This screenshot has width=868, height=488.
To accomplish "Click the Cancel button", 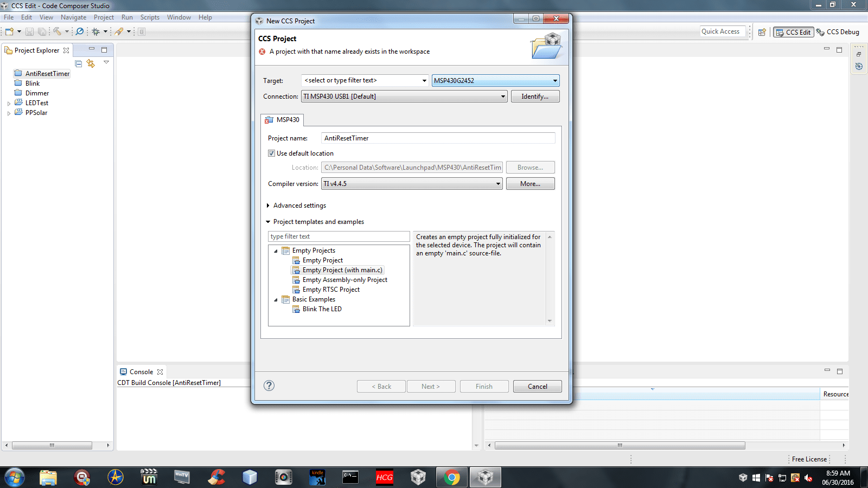I will pyautogui.click(x=537, y=387).
